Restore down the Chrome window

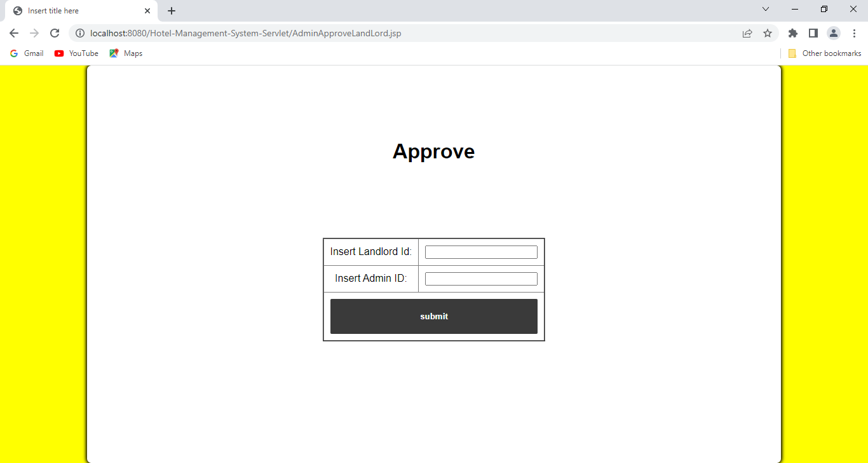[x=824, y=9]
